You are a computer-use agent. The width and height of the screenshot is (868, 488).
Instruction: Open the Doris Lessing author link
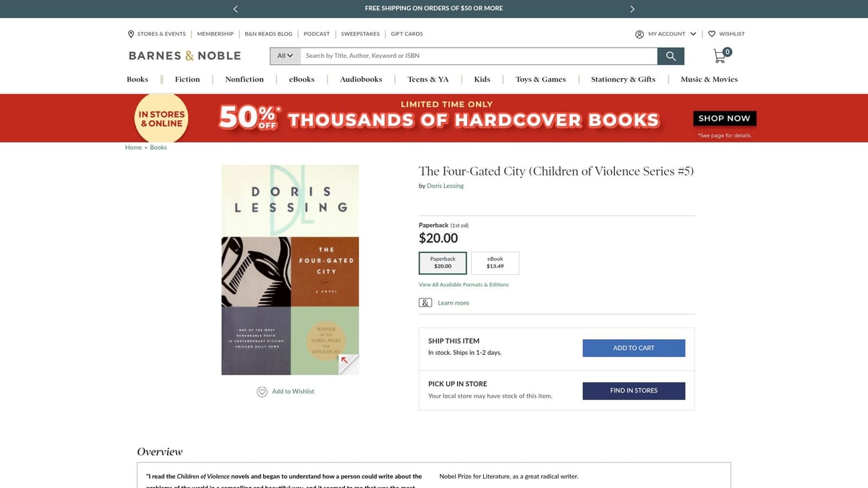[445, 186]
